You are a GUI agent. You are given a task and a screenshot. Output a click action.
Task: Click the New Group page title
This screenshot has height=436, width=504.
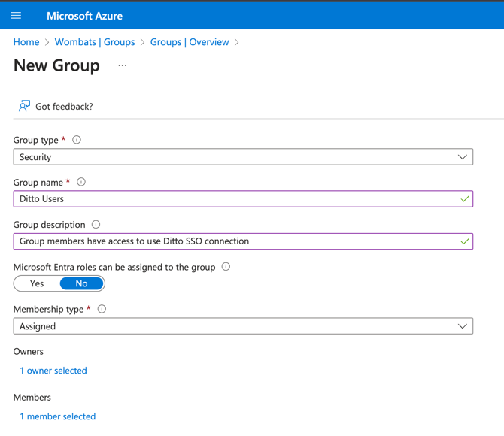tap(56, 65)
